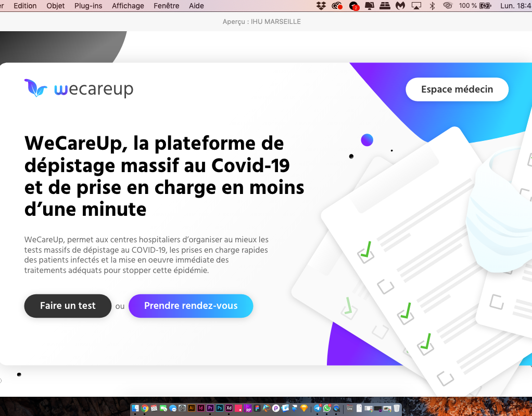The image size is (532, 416).
Task: Launch Google Chrome from the Dock
Action: click(145, 408)
